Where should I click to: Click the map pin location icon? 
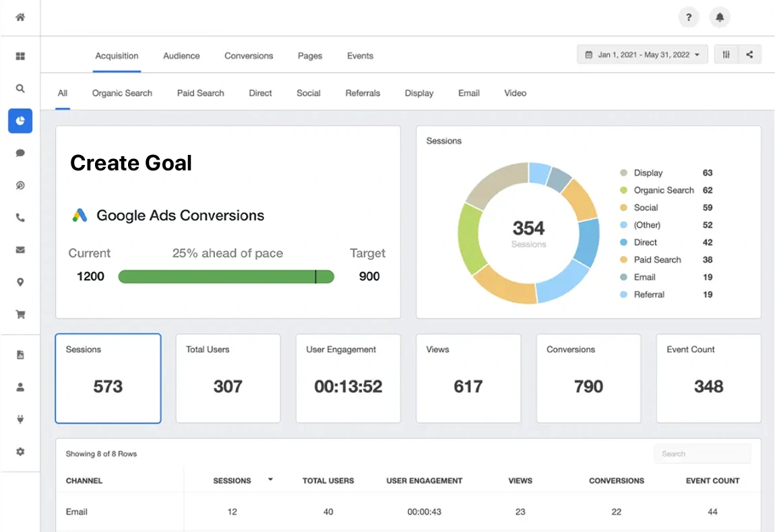[x=20, y=281]
